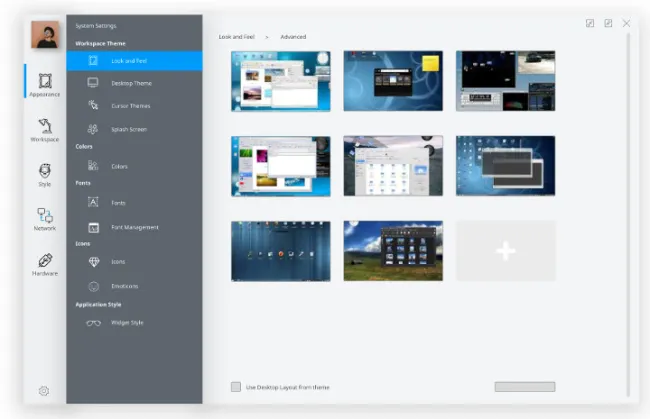Select the dark theme with several black terminal windows
The image size is (650, 419).
pyautogui.click(x=506, y=81)
